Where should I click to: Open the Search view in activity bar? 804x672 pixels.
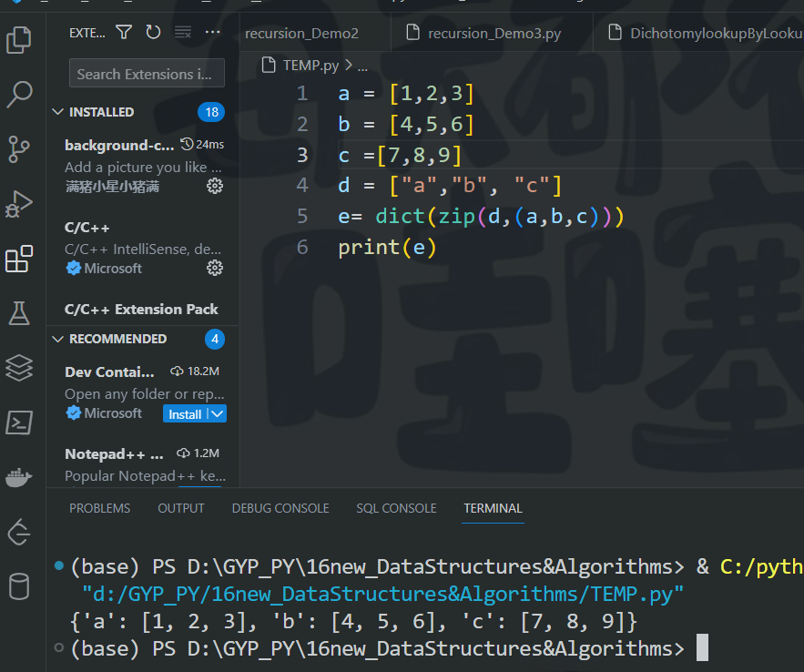click(19, 95)
